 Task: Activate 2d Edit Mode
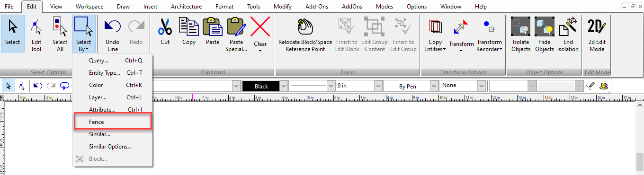(597, 34)
